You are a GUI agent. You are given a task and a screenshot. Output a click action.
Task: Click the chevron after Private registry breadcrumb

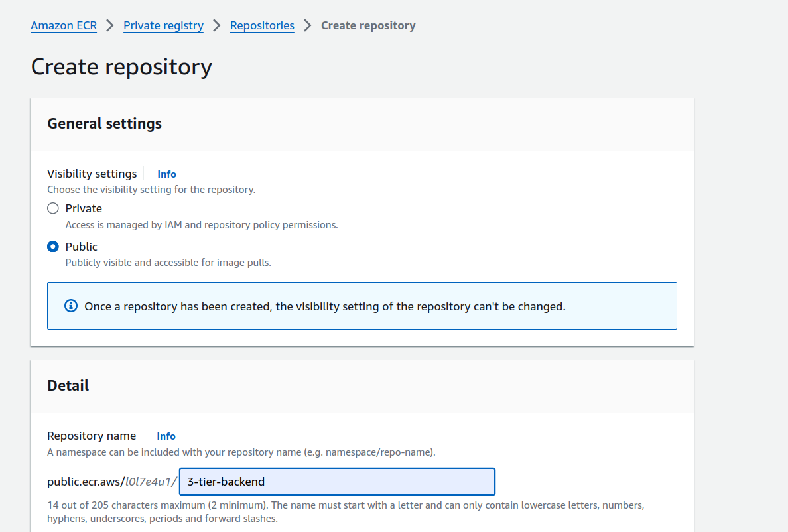(x=217, y=25)
